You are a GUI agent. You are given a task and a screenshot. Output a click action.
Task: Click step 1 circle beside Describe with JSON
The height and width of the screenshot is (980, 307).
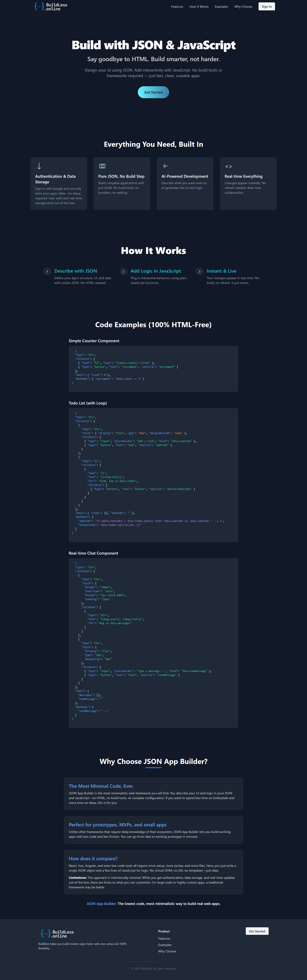[47, 272]
